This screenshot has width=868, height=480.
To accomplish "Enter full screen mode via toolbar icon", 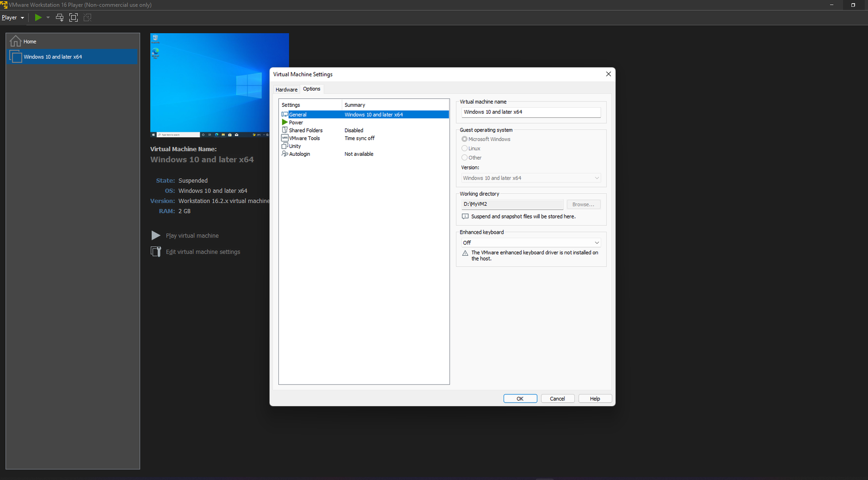I will (x=74, y=17).
